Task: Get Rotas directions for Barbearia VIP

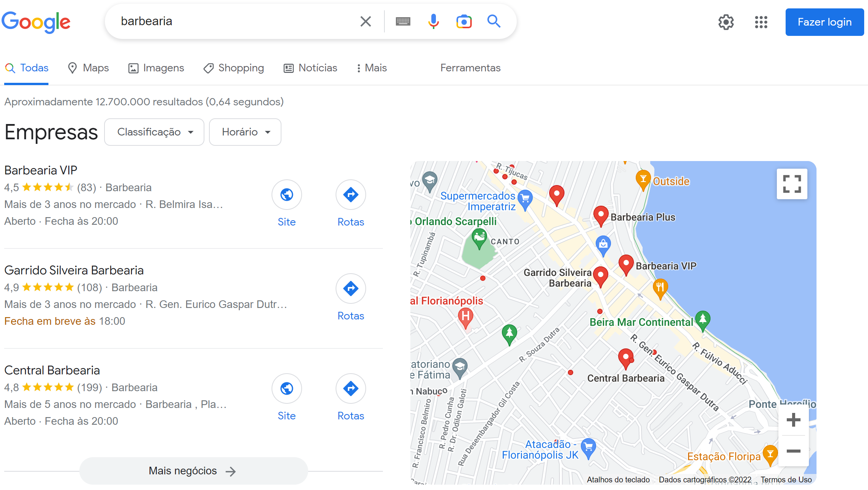Action: coord(350,195)
